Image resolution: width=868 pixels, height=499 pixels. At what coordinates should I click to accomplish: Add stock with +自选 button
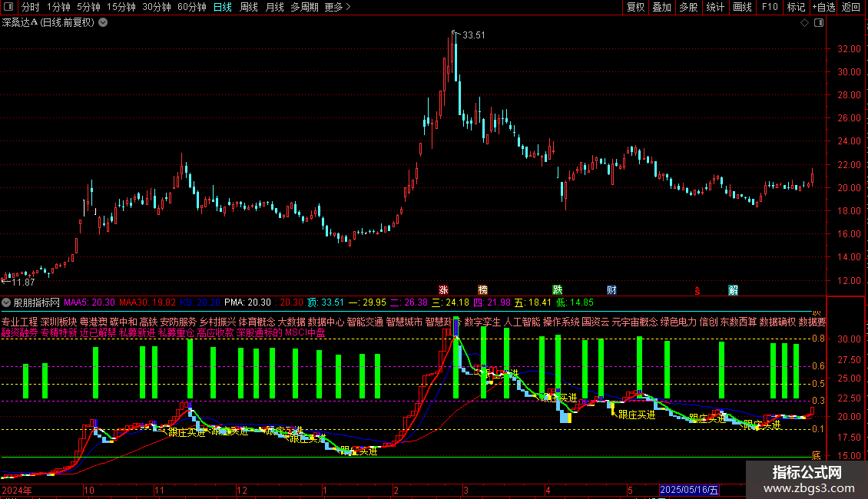pyautogui.click(x=823, y=7)
